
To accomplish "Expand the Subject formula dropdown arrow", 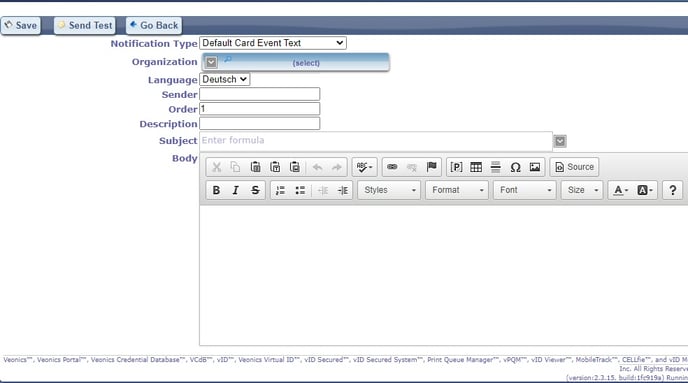I will [x=560, y=141].
